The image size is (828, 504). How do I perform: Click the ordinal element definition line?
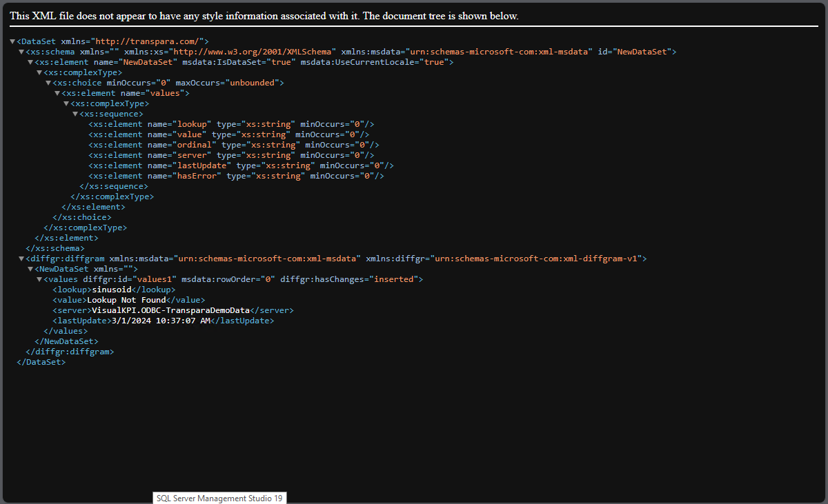(x=233, y=145)
